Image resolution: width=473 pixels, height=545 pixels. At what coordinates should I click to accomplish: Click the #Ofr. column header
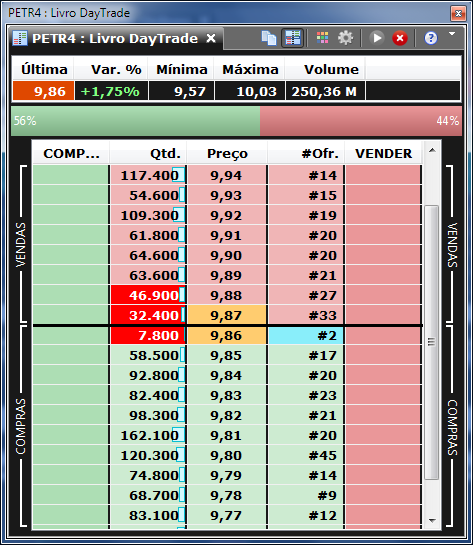click(x=306, y=153)
